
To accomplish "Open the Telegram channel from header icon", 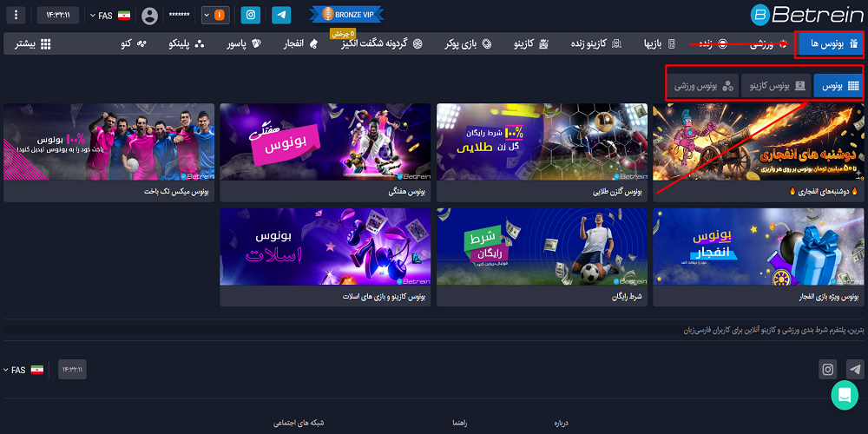I will (281, 15).
